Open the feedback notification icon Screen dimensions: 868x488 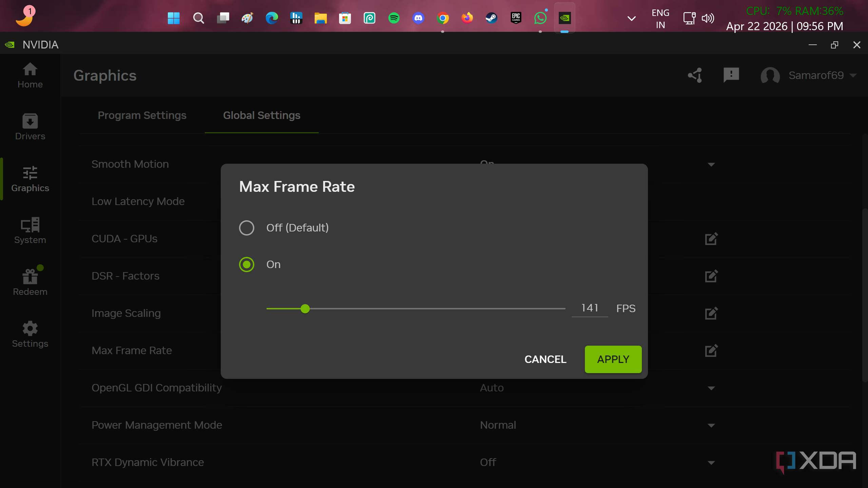point(731,75)
